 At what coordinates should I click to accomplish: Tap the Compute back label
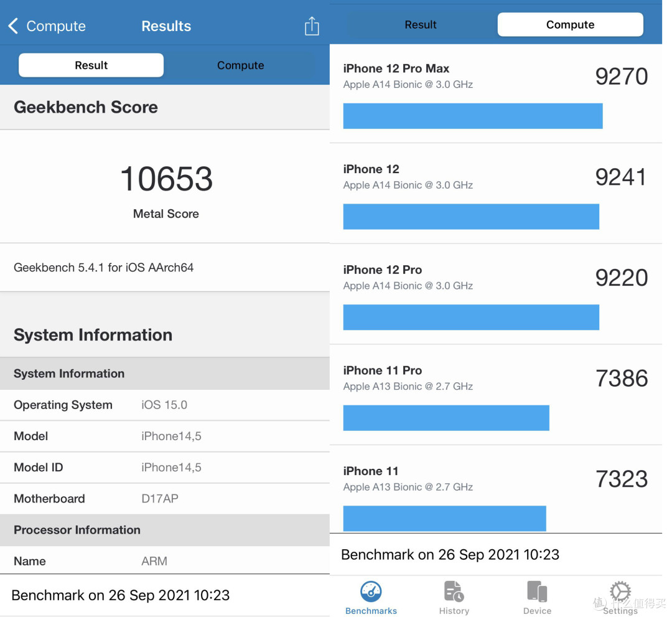coord(56,26)
